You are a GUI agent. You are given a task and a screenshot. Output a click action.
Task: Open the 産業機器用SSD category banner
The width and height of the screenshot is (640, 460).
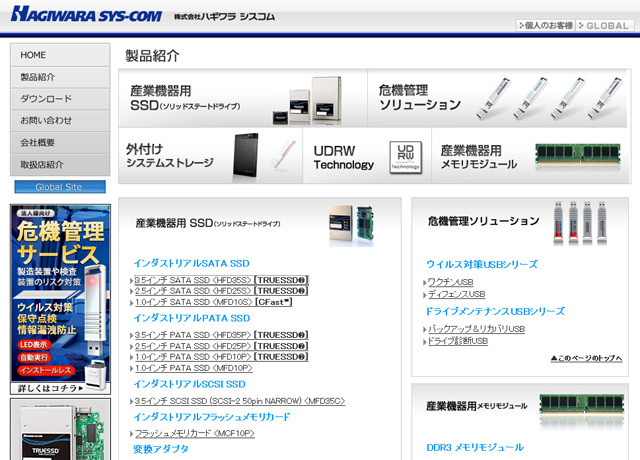tap(243, 99)
